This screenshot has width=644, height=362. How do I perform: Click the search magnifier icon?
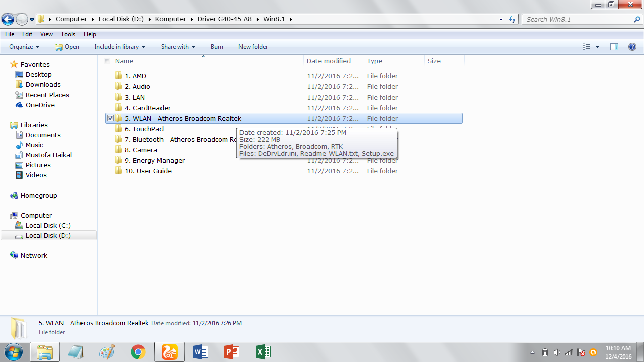(x=637, y=19)
